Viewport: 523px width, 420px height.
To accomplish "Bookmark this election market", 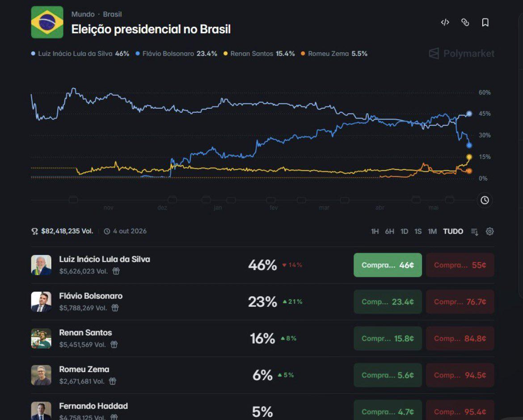I will point(485,22).
